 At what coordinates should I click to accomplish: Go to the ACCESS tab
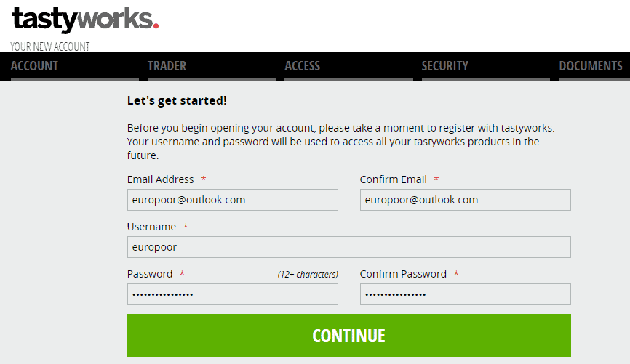[x=302, y=66]
